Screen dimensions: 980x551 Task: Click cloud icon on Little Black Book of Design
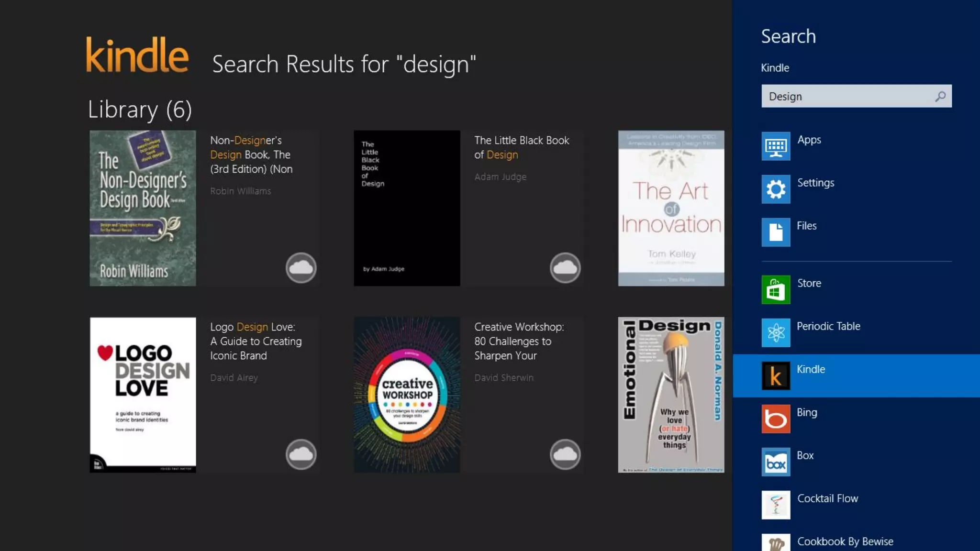pyautogui.click(x=565, y=268)
